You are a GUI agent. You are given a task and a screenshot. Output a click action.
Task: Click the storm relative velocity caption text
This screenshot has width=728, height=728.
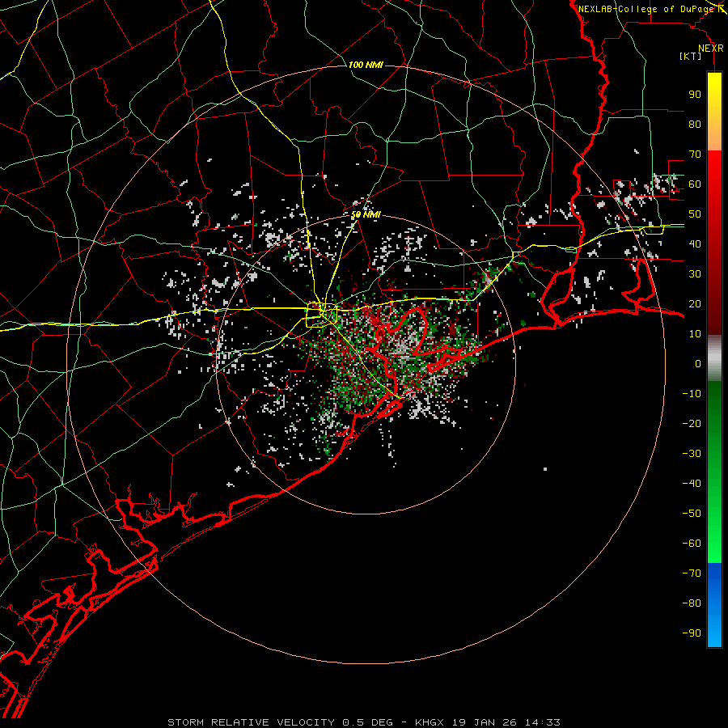click(363, 722)
